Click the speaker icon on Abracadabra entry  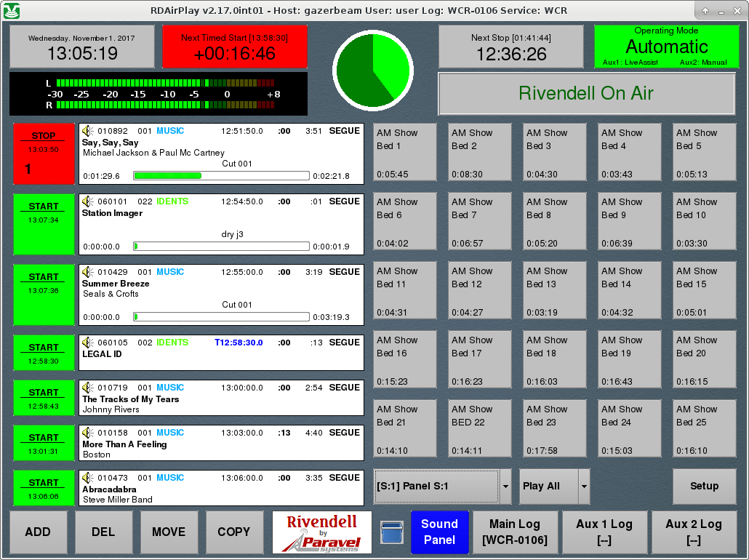click(85, 478)
